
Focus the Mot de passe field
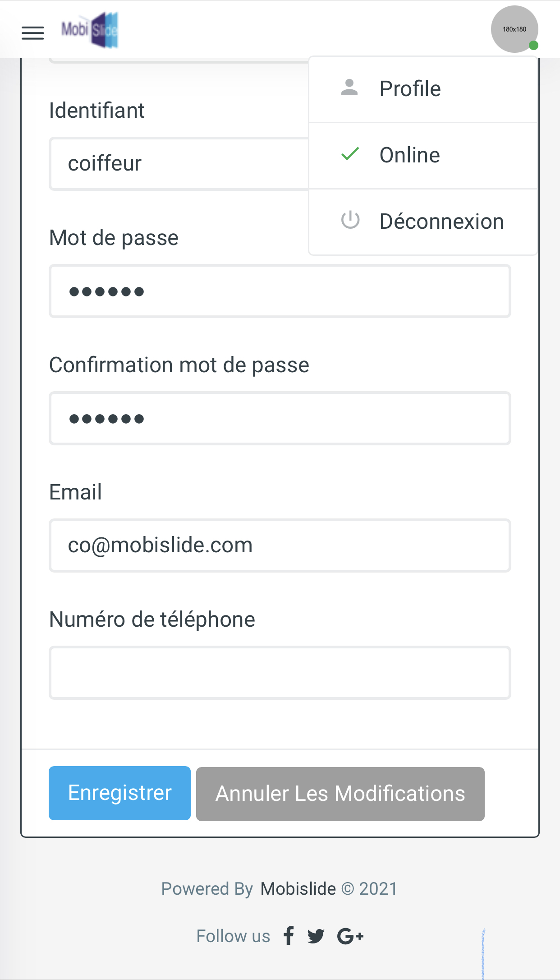click(x=280, y=291)
